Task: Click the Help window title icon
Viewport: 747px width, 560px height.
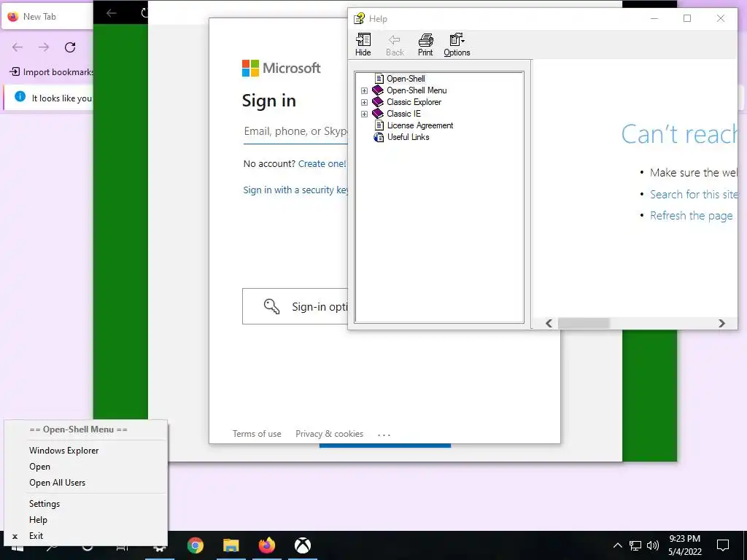Action: (359, 18)
